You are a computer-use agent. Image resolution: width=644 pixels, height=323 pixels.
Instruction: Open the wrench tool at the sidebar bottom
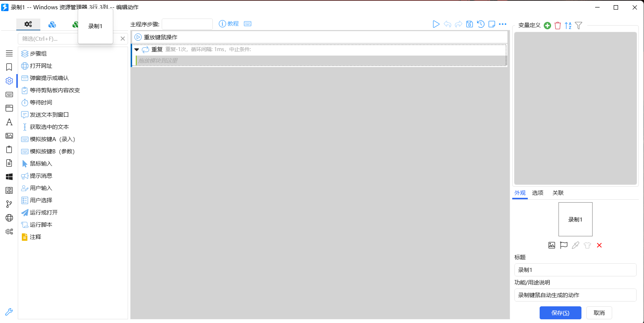click(9, 312)
